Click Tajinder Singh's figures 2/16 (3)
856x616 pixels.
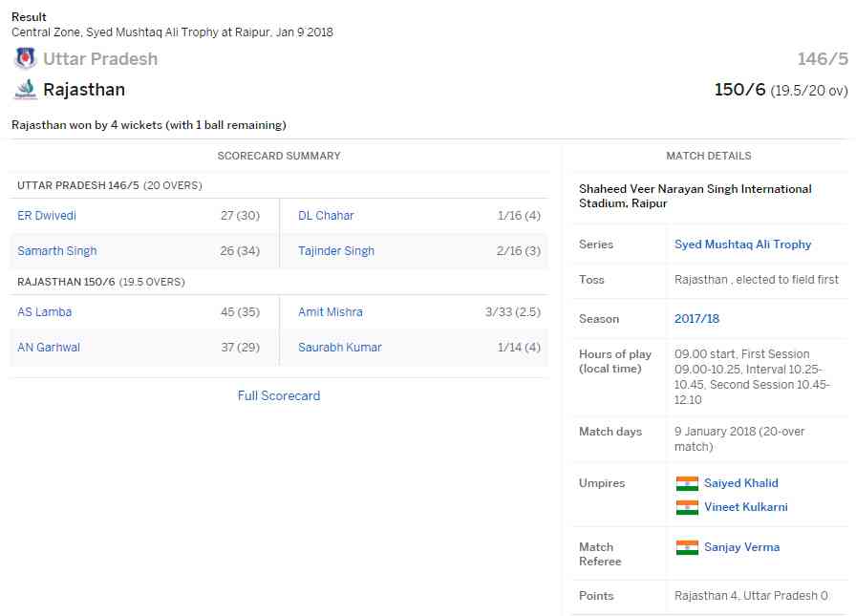click(519, 251)
